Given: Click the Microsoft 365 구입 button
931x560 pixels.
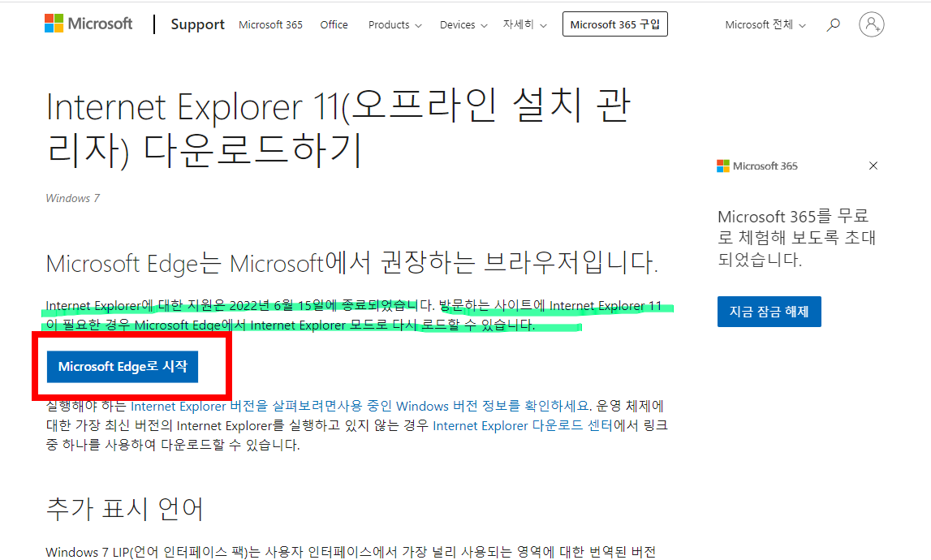Looking at the screenshot, I should pyautogui.click(x=614, y=24).
